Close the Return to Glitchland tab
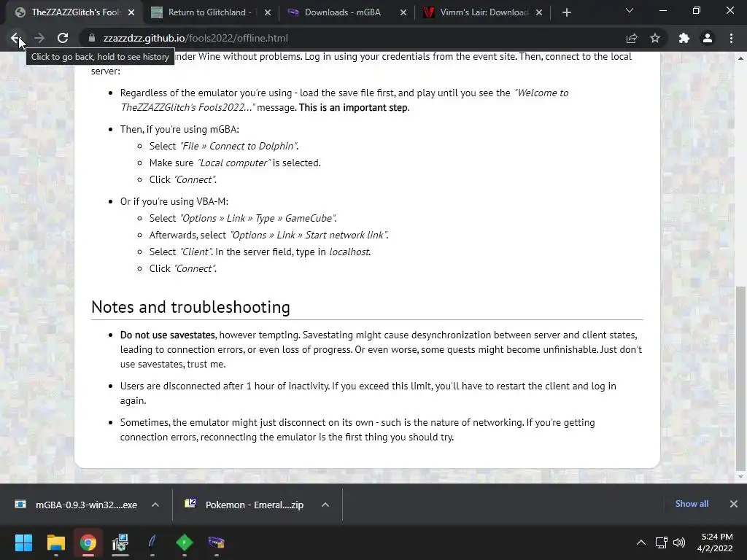Screen dimensions: 747x560 267,12
